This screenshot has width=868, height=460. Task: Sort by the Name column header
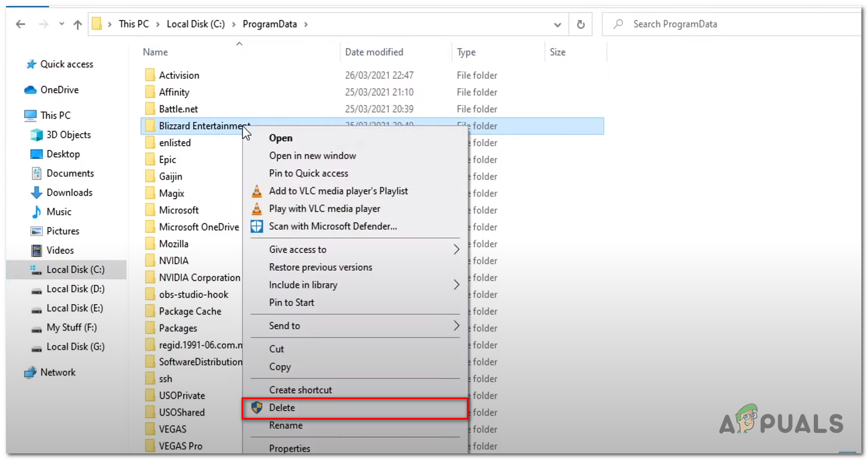155,52
